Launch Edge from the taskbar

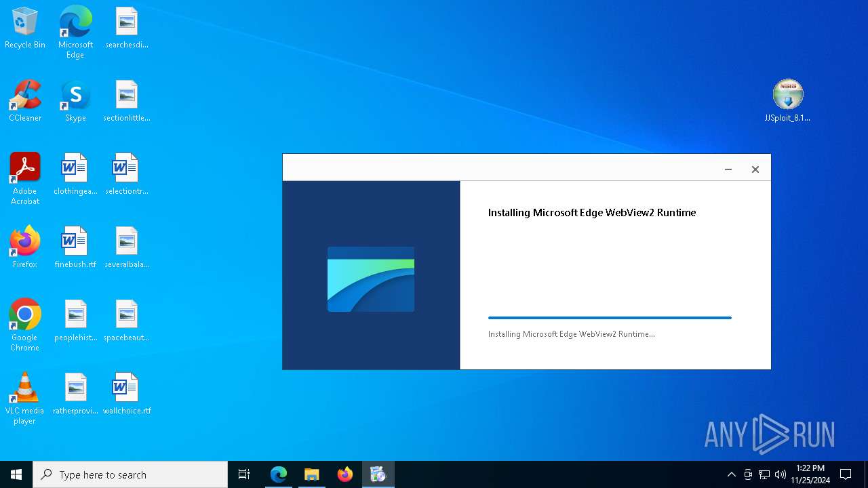279,474
